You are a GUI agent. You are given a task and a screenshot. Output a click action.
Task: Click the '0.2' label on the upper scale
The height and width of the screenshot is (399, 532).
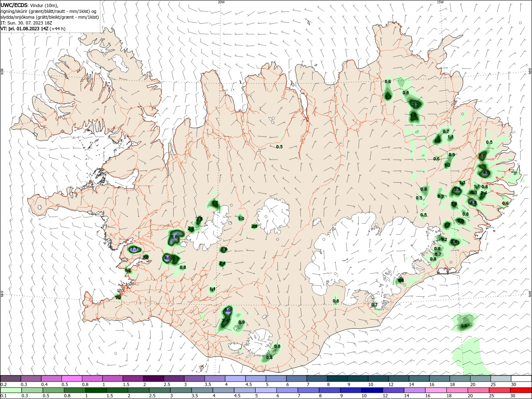click(3, 384)
